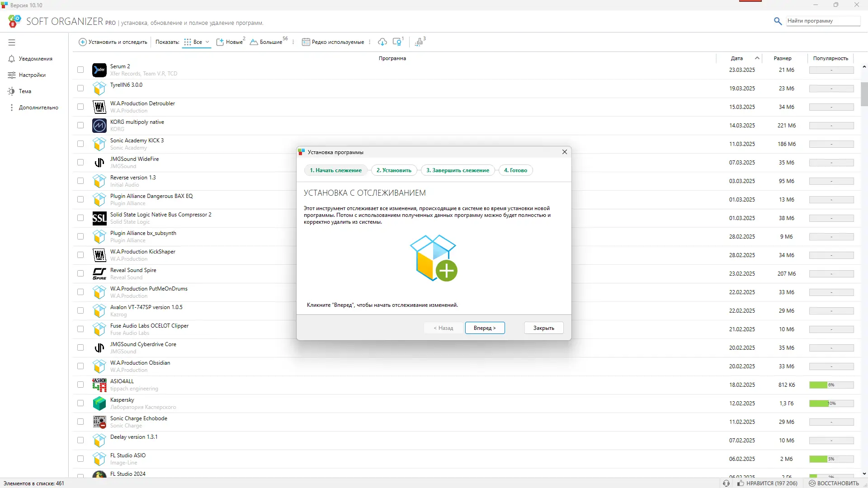The image size is (868, 488).
Task: Click the cloud download updates icon
Action: pos(382,42)
